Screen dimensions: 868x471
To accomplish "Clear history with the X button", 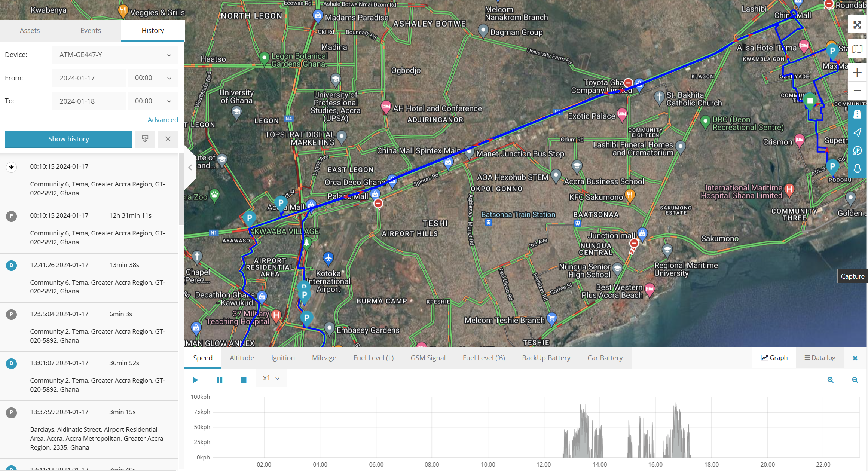I will [168, 139].
